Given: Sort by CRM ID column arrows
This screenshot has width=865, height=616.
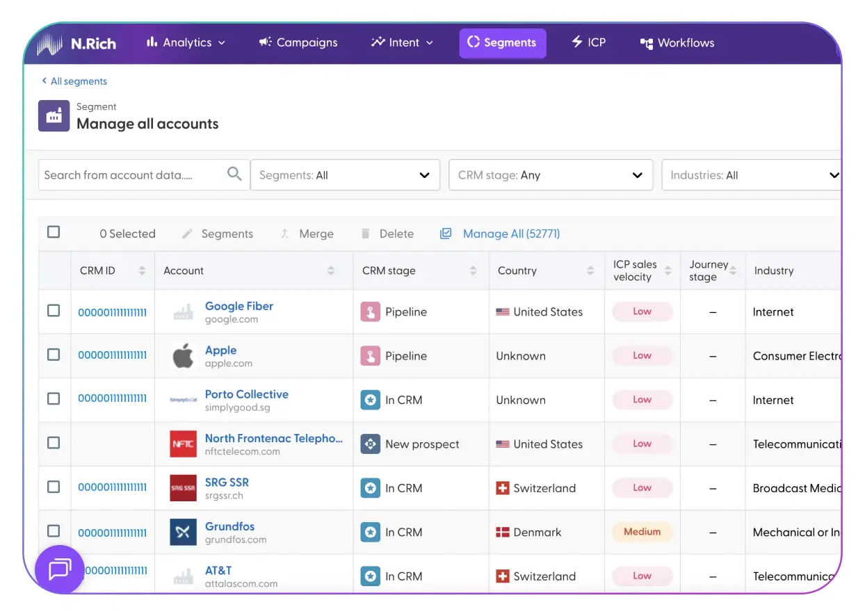Looking at the screenshot, I should (x=142, y=271).
